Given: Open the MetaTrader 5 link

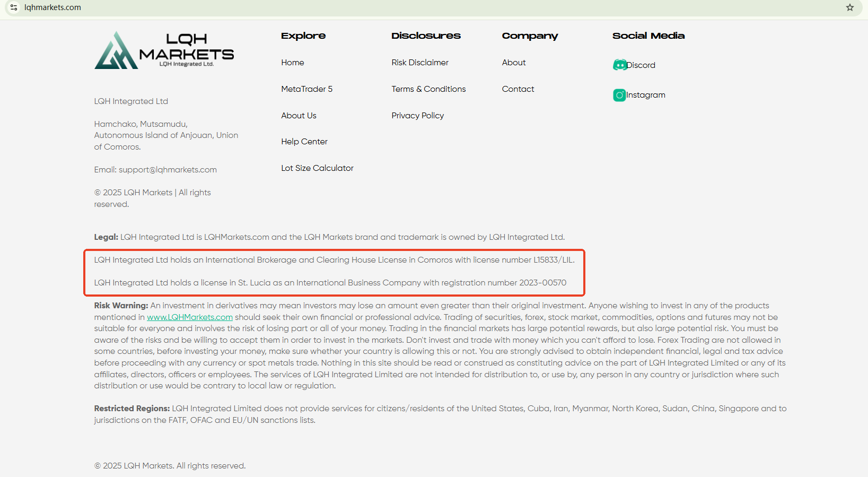Looking at the screenshot, I should tap(307, 89).
